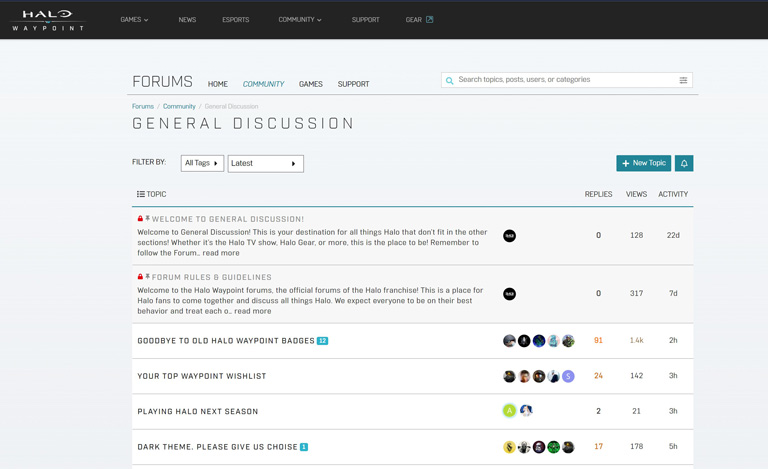Open Your Top Waypoint Wishlist topic

click(202, 376)
